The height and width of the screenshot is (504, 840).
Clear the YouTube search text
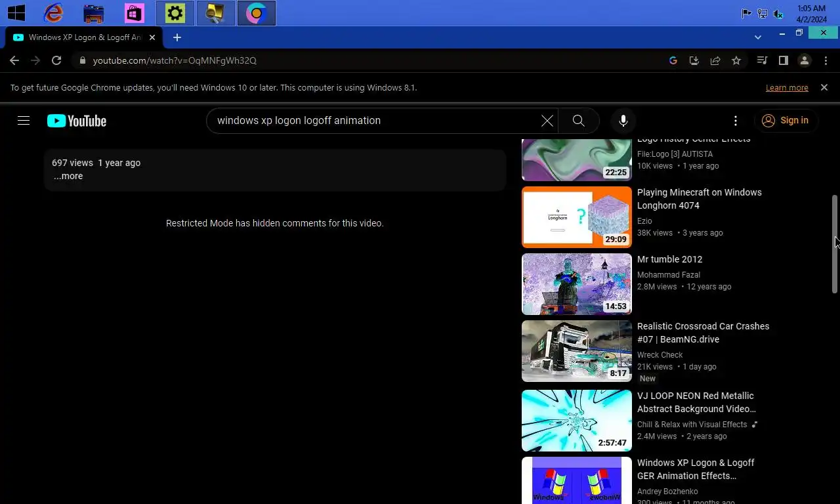547,121
